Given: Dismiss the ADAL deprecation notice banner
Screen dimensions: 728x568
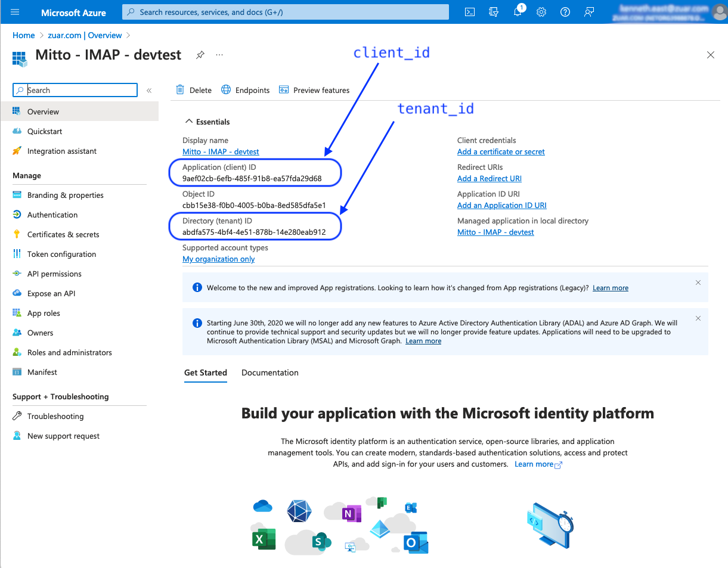Looking at the screenshot, I should (698, 318).
